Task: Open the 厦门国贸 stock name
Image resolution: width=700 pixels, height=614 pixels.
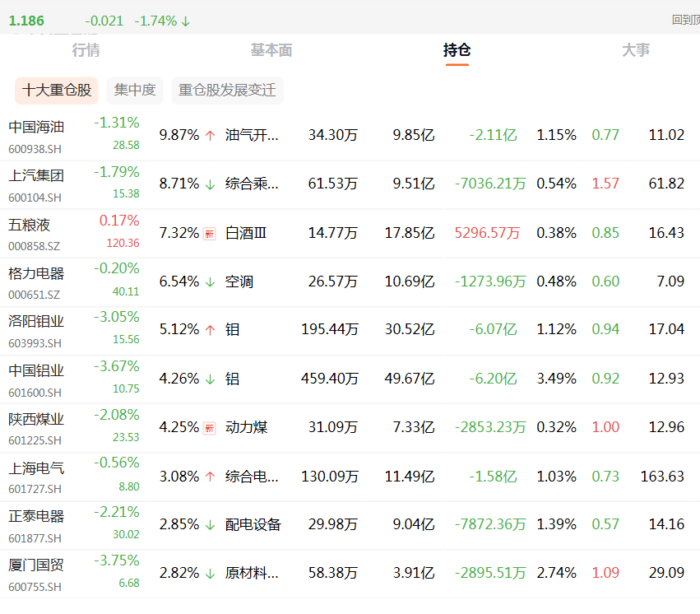Action: (x=36, y=565)
